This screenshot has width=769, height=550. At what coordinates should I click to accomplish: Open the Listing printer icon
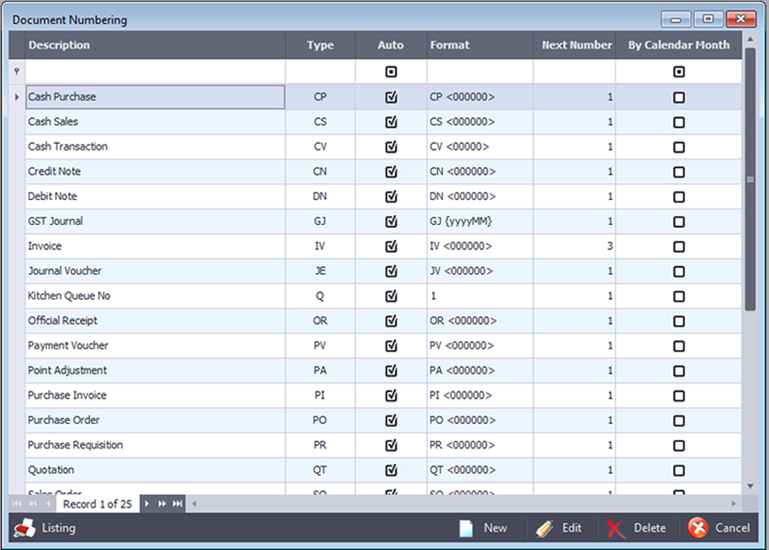(x=24, y=528)
